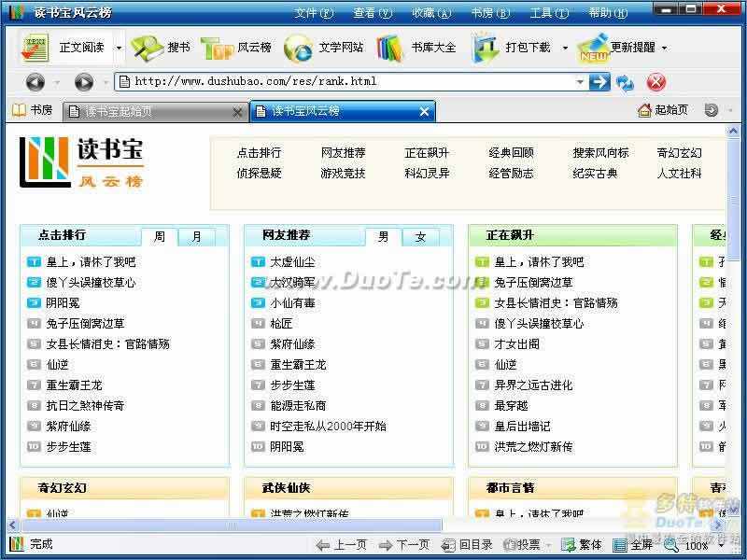Open the 风云榜 Top icon
The image size is (747, 560).
pos(217,49)
